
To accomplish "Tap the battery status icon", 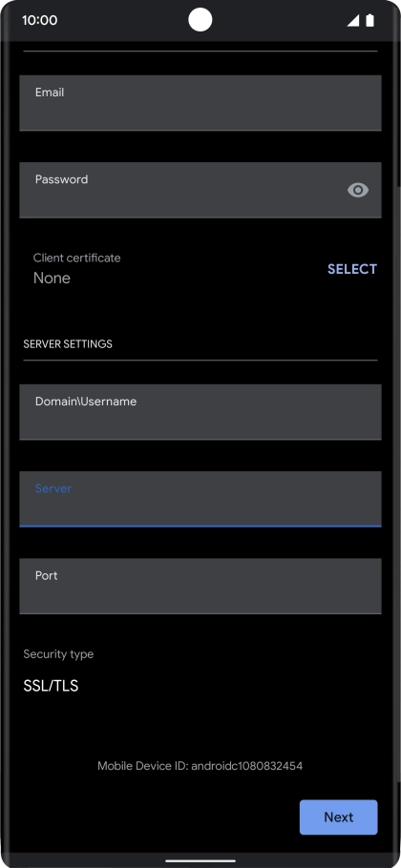I will (370, 20).
